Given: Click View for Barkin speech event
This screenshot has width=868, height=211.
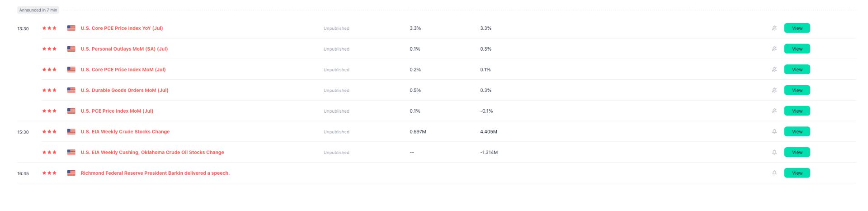Looking at the screenshot, I should [797, 173].
